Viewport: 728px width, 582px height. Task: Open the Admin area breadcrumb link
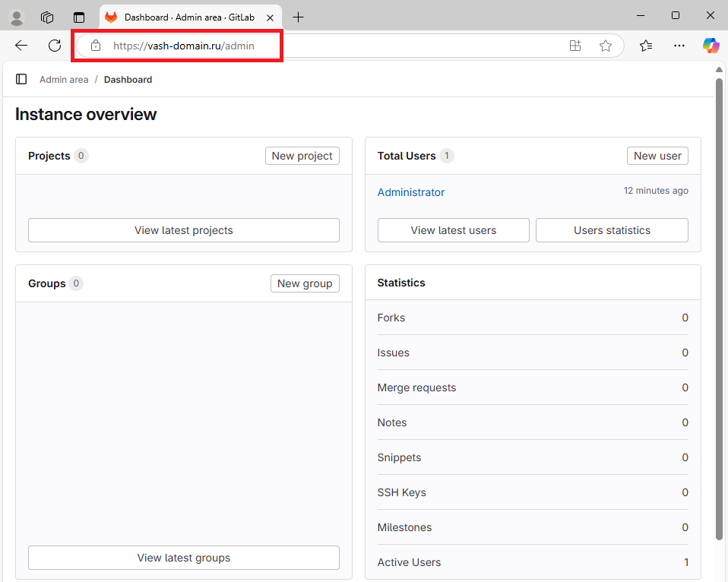[64, 79]
